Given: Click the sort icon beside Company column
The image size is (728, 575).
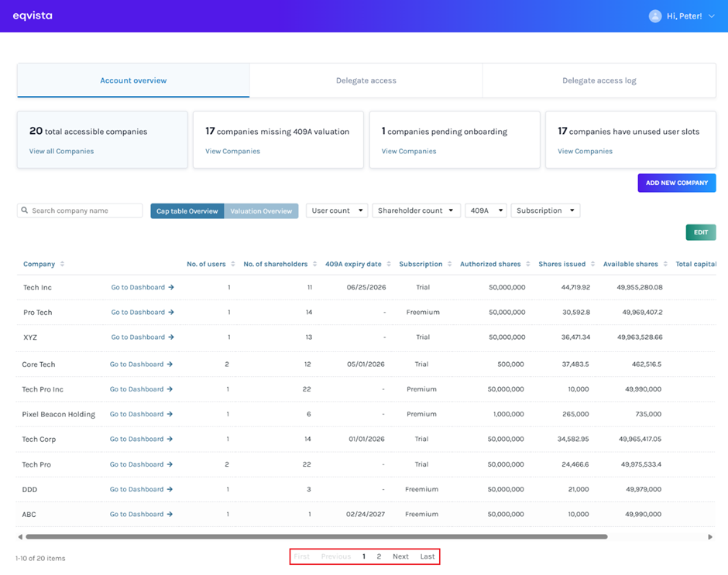Looking at the screenshot, I should point(63,264).
